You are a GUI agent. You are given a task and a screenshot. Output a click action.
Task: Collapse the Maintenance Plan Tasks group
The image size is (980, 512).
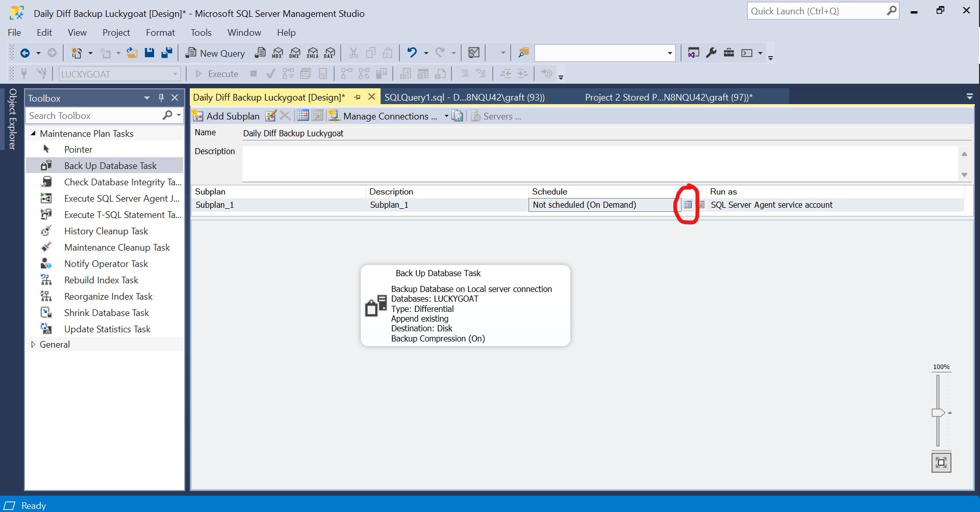[x=33, y=133]
